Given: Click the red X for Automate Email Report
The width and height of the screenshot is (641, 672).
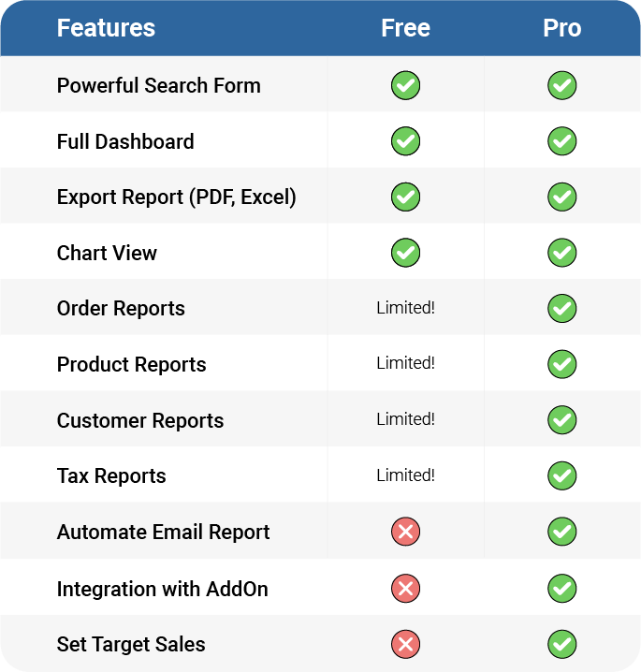Looking at the screenshot, I should [405, 532].
